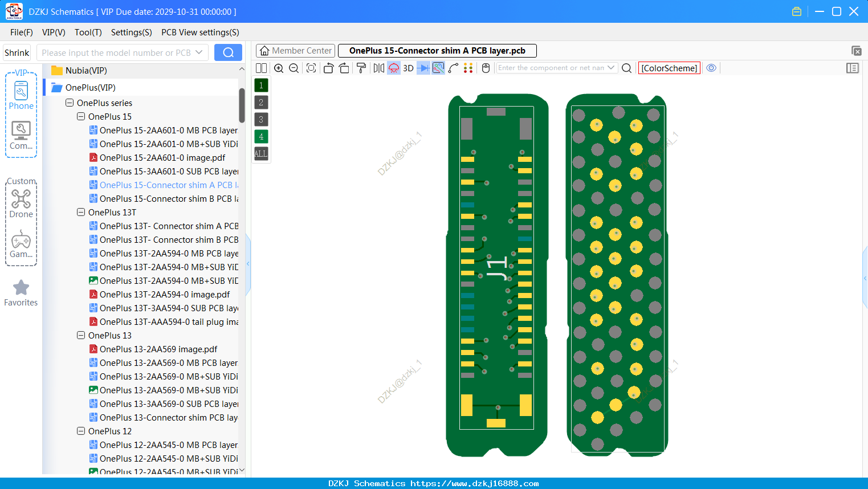The width and height of the screenshot is (868, 489).
Task: Click the mirror flip icon
Action: tap(378, 68)
